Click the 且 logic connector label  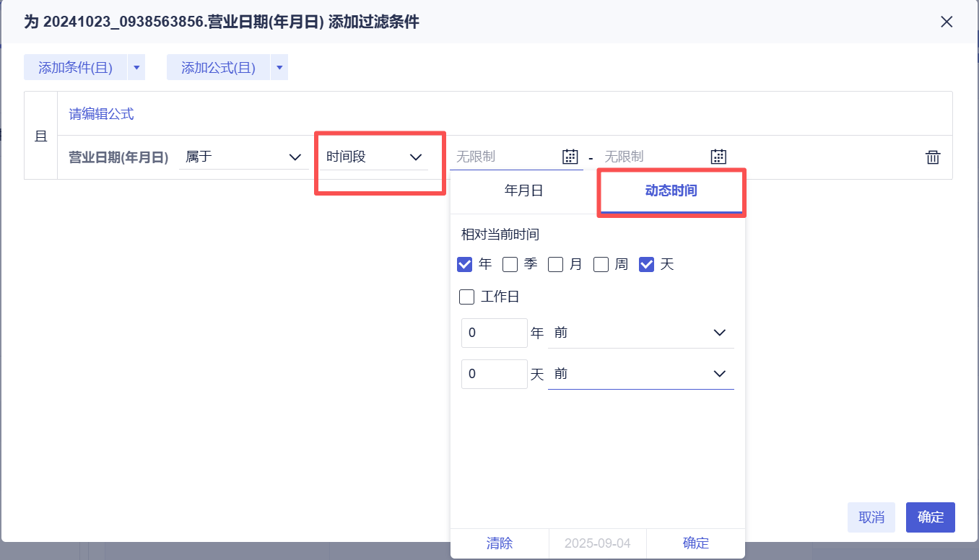pyautogui.click(x=41, y=136)
